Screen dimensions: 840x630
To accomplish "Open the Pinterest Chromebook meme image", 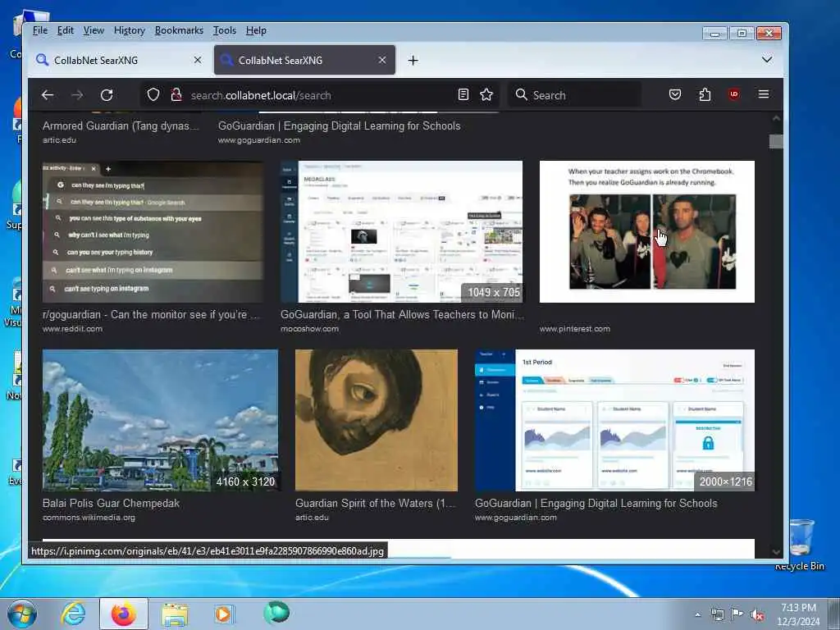I will [646, 232].
